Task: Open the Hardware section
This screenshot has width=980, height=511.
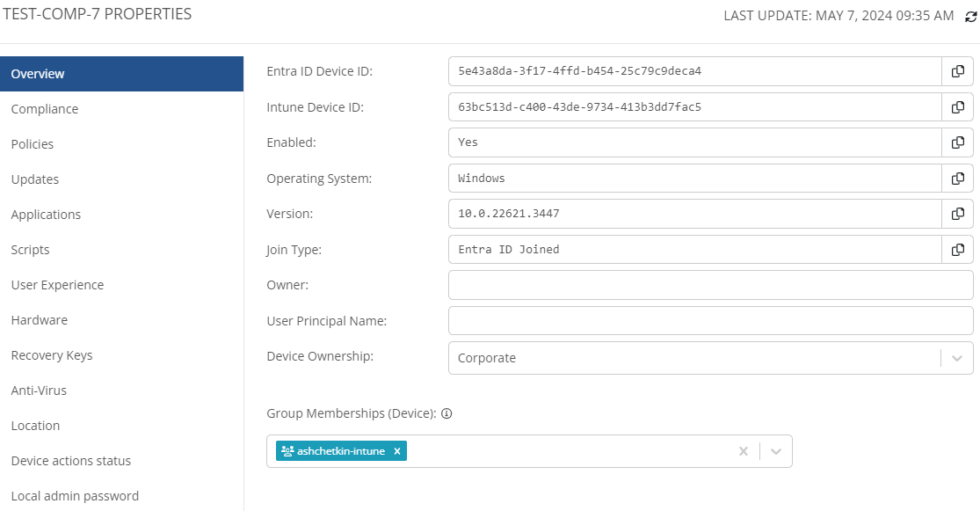Action: coord(122,320)
